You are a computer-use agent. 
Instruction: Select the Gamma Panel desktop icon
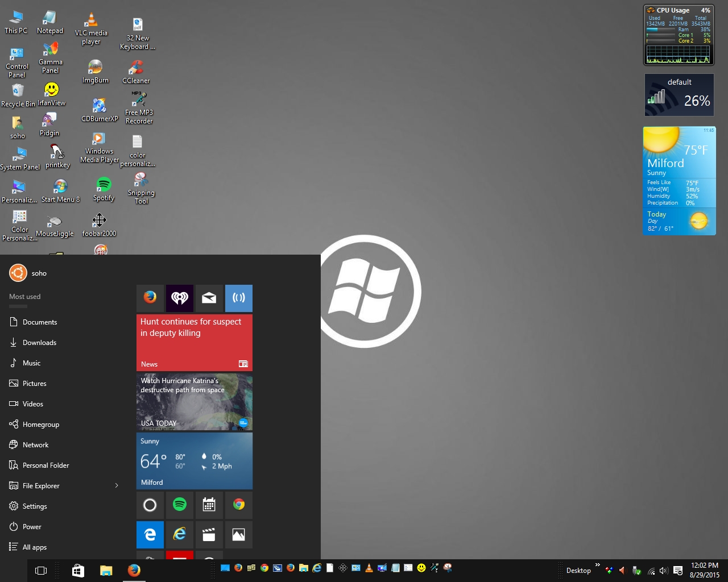point(51,58)
